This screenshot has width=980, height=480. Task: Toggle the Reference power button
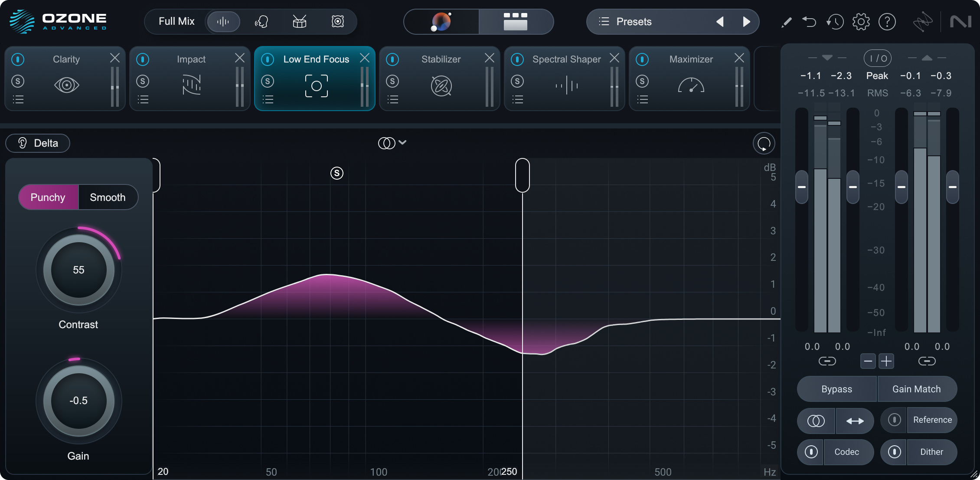(x=894, y=420)
